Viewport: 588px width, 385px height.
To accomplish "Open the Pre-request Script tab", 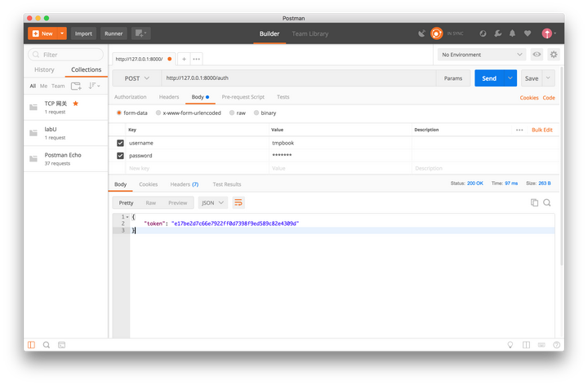I will pyautogui.click(x=243, y=97).
